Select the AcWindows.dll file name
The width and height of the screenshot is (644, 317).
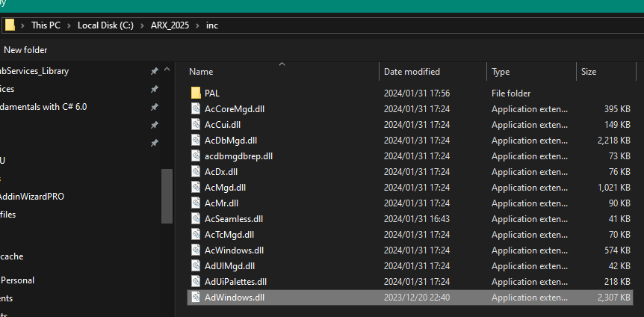(x=234, y=250)
